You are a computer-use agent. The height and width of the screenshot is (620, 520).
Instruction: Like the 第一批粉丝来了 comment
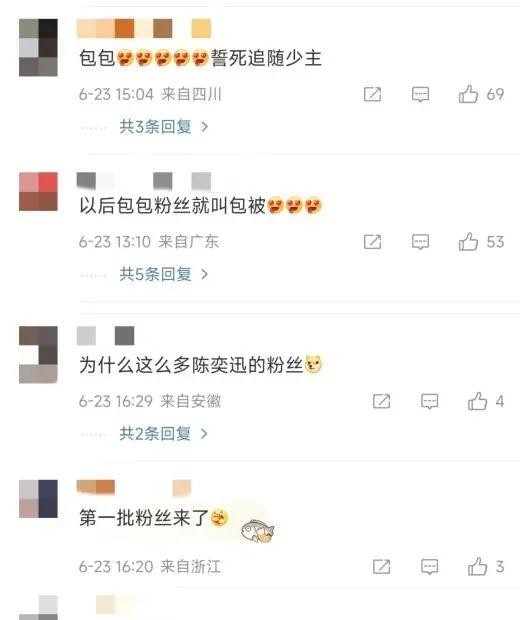pyautogui.click(x=477, y=566)
